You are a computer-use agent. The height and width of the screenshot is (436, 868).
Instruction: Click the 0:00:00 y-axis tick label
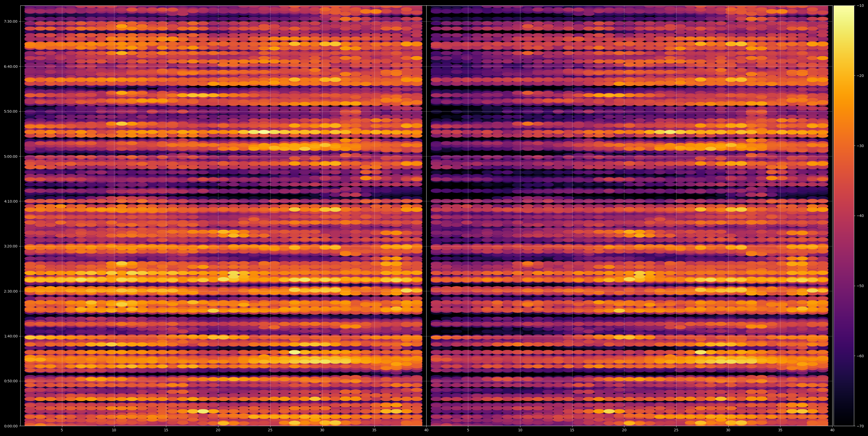tap(10, 426)
